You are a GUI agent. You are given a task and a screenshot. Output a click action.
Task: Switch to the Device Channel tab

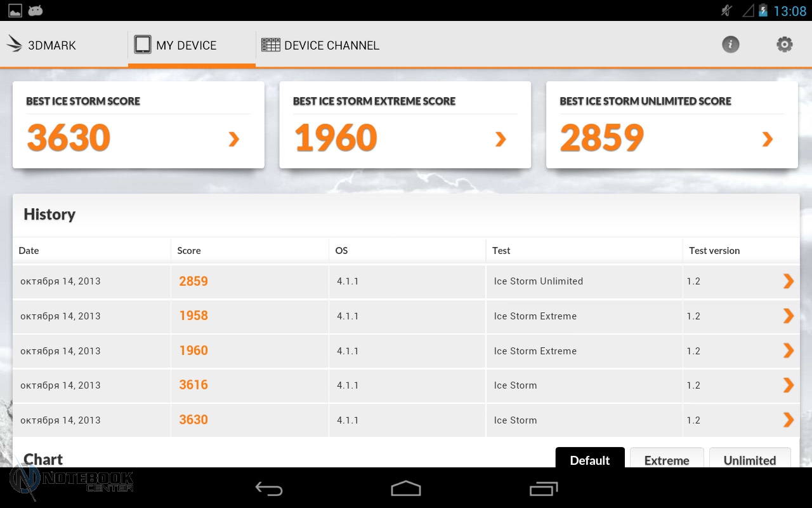click(x=320, y=45)
